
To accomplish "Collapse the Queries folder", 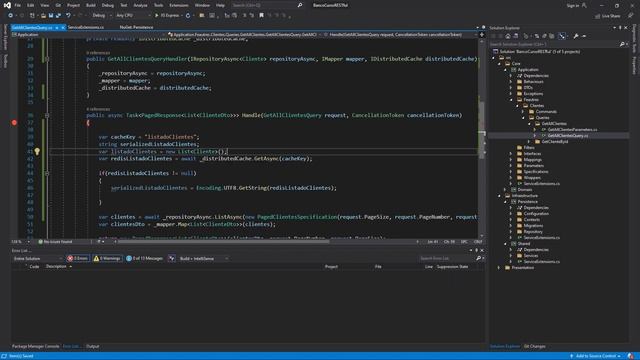I will (523, 118).
